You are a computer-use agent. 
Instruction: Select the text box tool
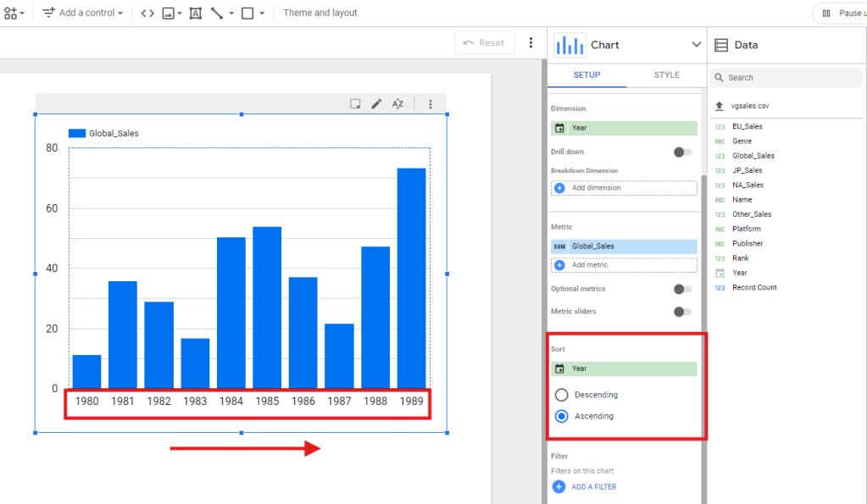pyautogui.click(x=196, y=13)
